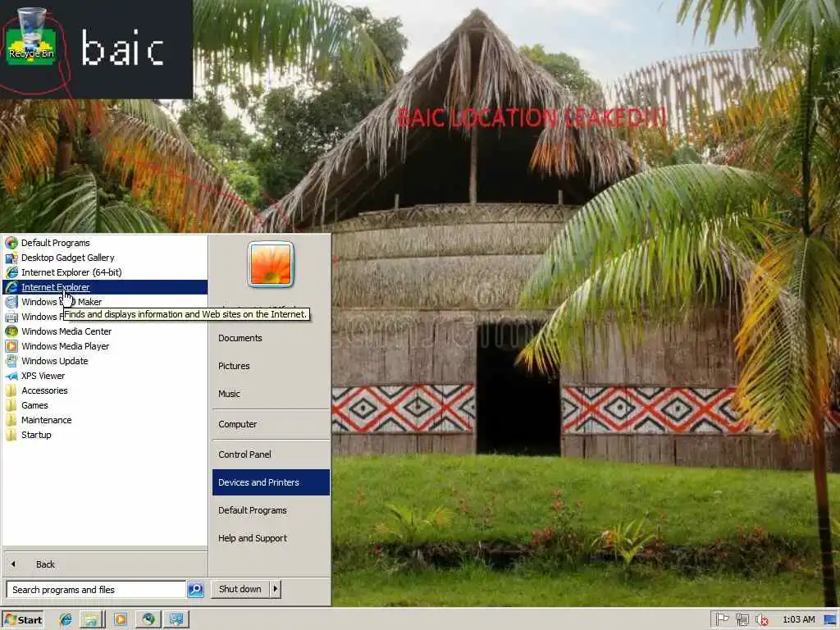Click the Desktop Gadget Gallery icon

(11, 258)
